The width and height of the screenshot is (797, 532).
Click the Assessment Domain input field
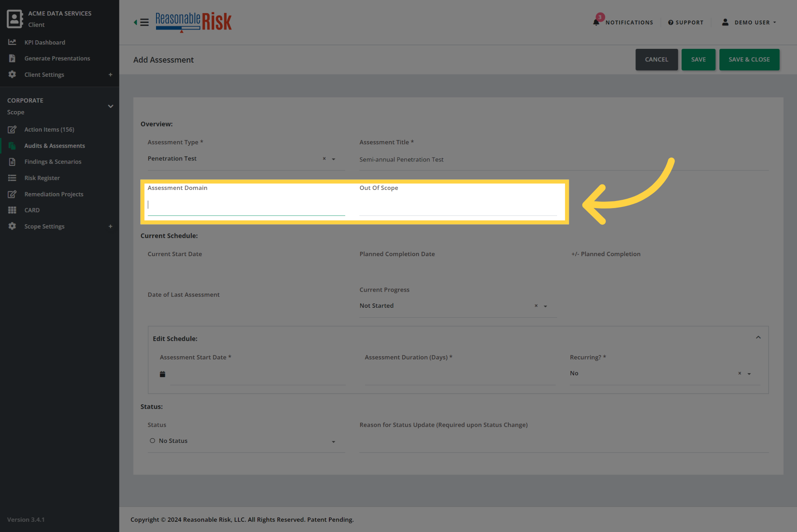(246, 205)
